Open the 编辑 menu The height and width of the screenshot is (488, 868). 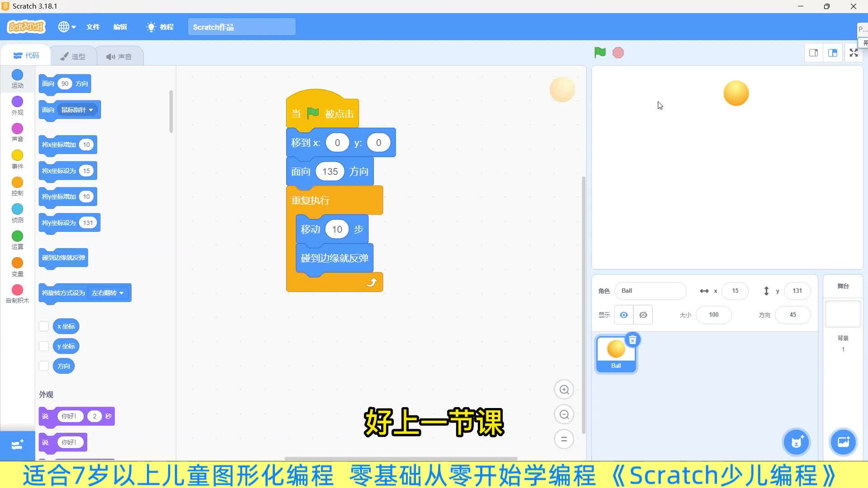tap(120, 27)
